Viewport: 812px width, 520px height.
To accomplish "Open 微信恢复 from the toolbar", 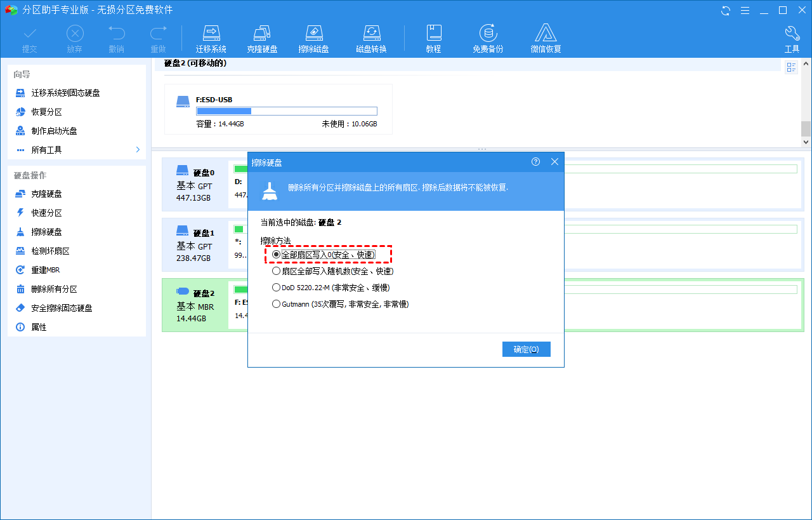I will pos(546,39).
